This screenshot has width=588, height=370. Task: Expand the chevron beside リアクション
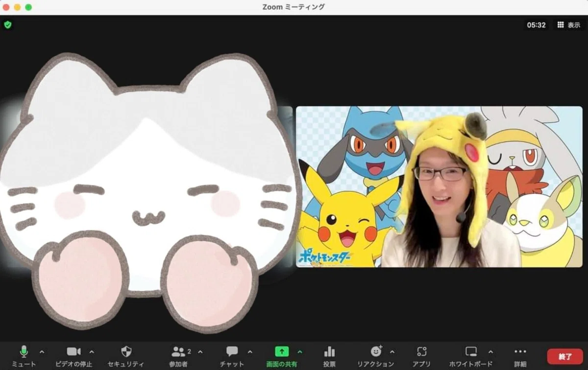pyautogui.click(x=392, y=352)
